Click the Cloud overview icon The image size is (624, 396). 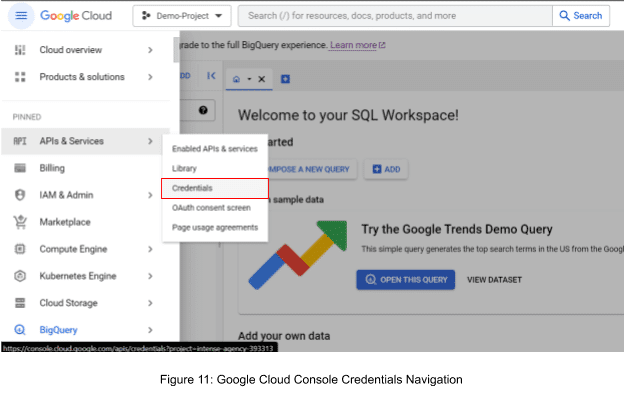pyautogui.click(x=20, y=50)
